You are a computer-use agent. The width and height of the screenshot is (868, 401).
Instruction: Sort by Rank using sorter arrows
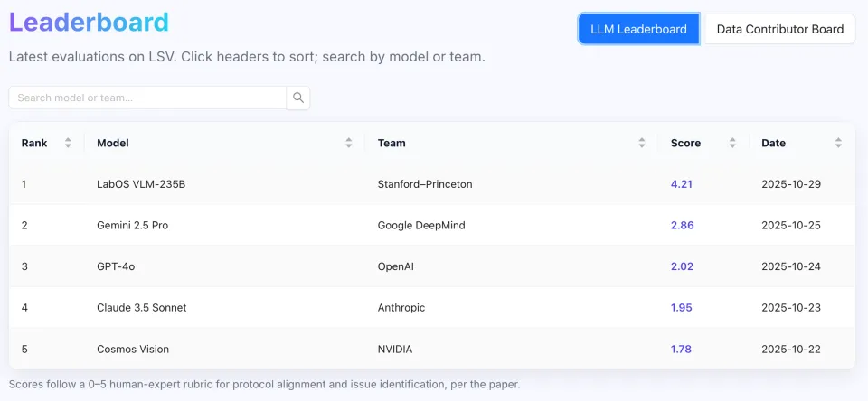pyautogui.click(x=68, y=143)
